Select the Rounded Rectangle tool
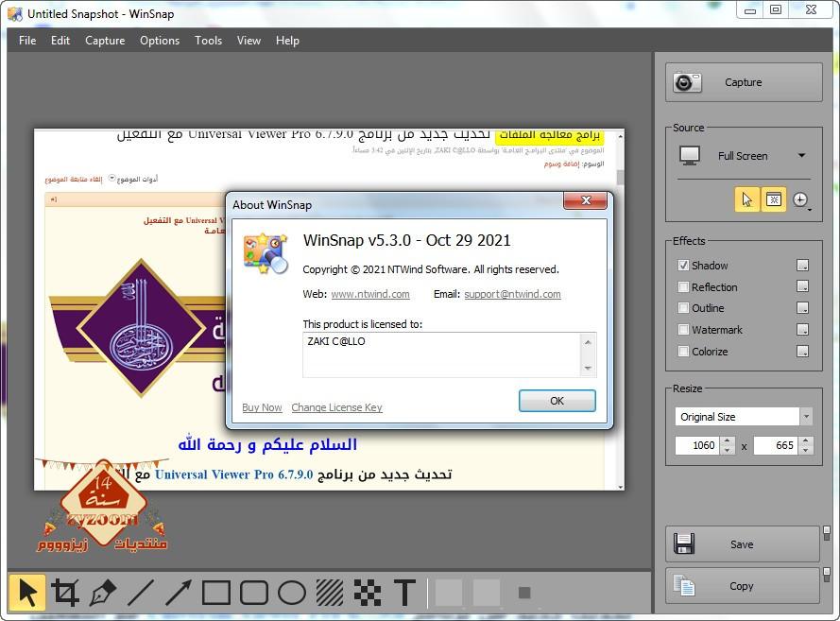 click(254, 593)
